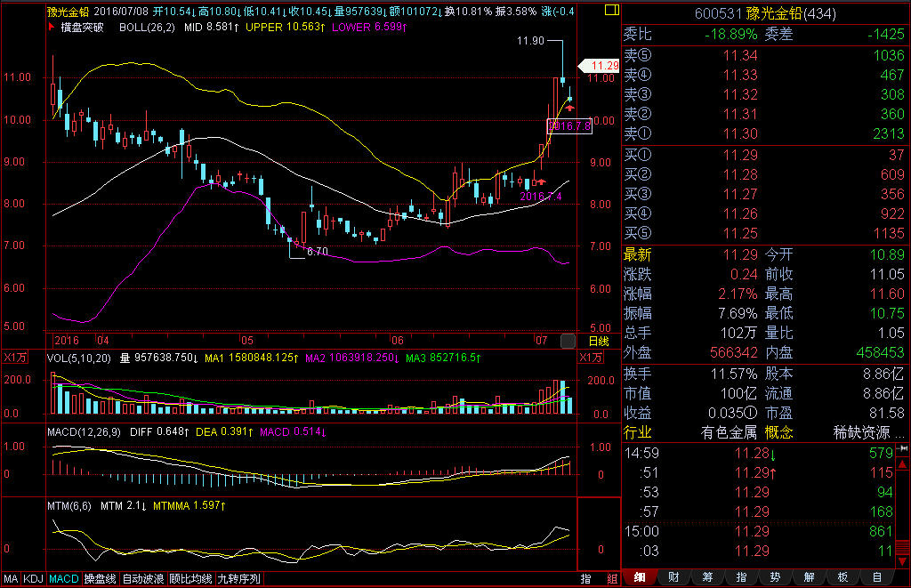
Task: Open the 势 trend tab
Action: 775,577
